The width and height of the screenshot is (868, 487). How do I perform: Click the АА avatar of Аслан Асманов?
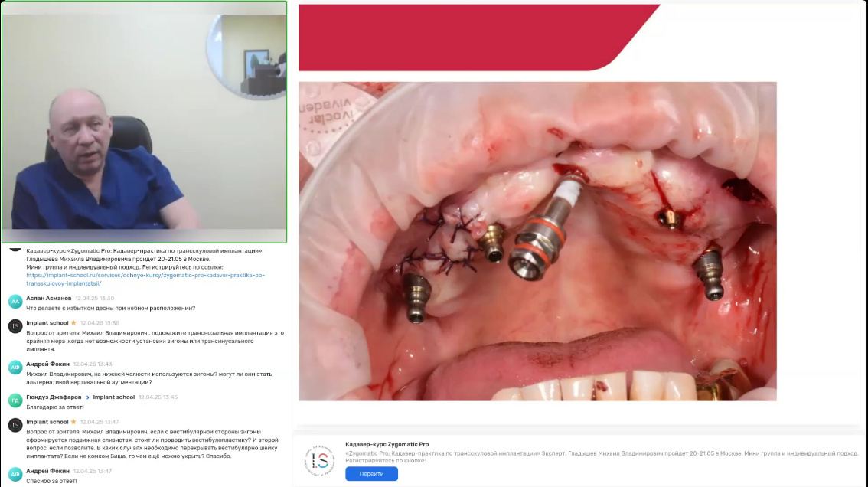(x=15, y=302)
